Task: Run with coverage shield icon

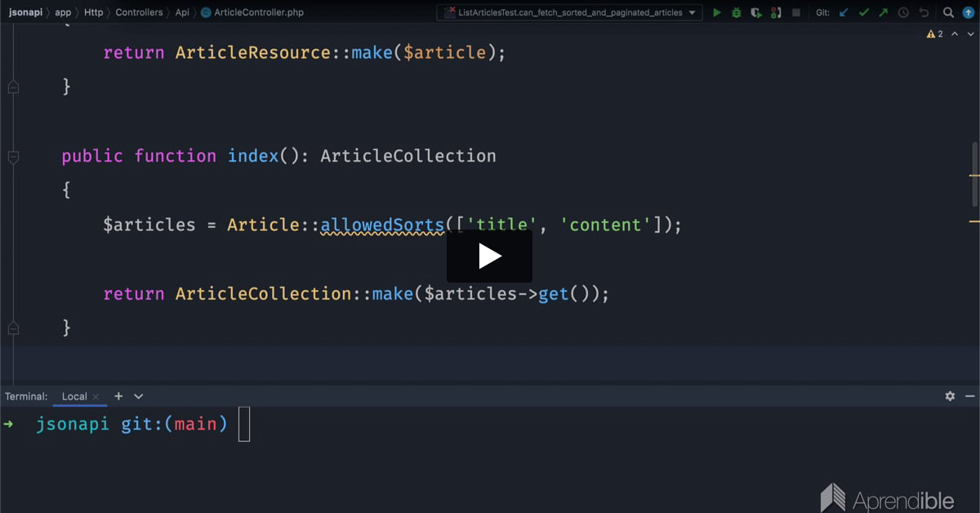Action: pos(756,12)
